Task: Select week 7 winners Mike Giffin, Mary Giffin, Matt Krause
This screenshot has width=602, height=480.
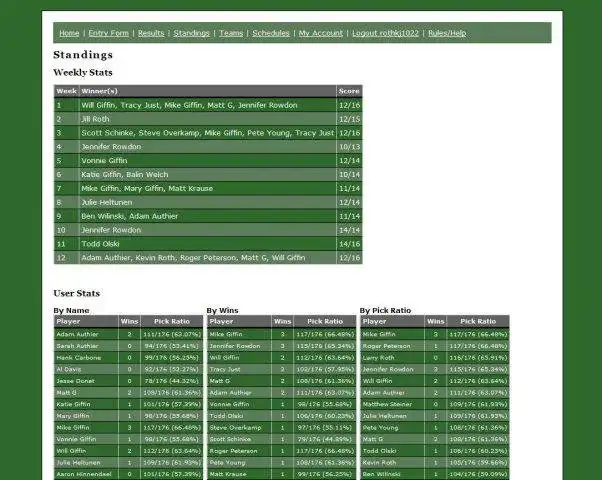Action: (x=147, y=189)
